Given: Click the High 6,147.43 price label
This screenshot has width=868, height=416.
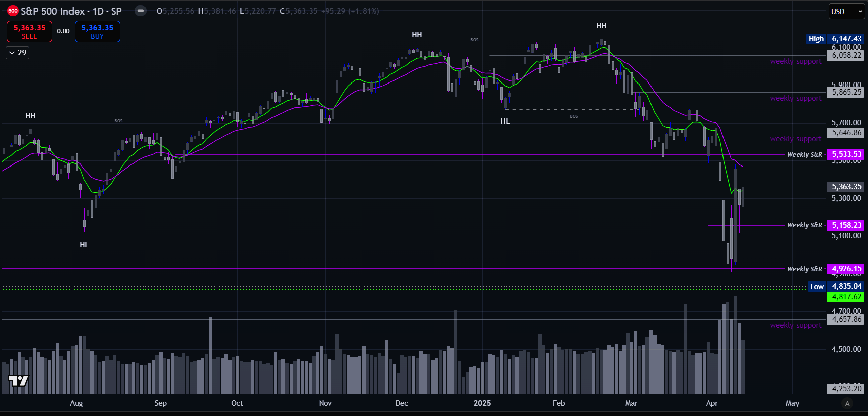Looking at the screenshot, I should pos(835,39).
